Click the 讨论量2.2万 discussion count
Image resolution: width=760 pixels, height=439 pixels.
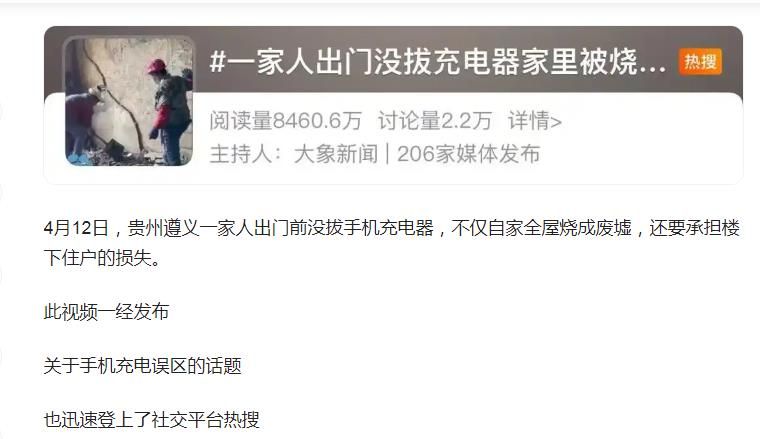coord(435,121)
